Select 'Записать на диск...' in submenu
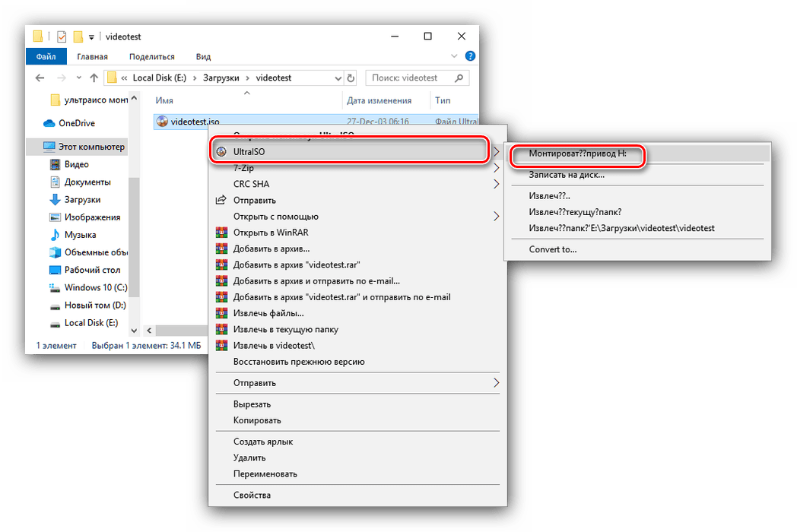Image resolution: width=797 pixels, height=532 pixels. (567, 175)
